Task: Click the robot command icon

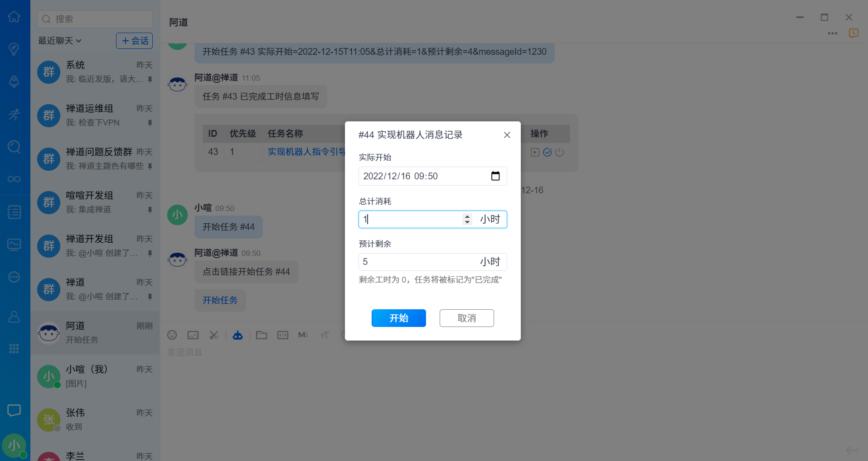Action: (238, 335)
